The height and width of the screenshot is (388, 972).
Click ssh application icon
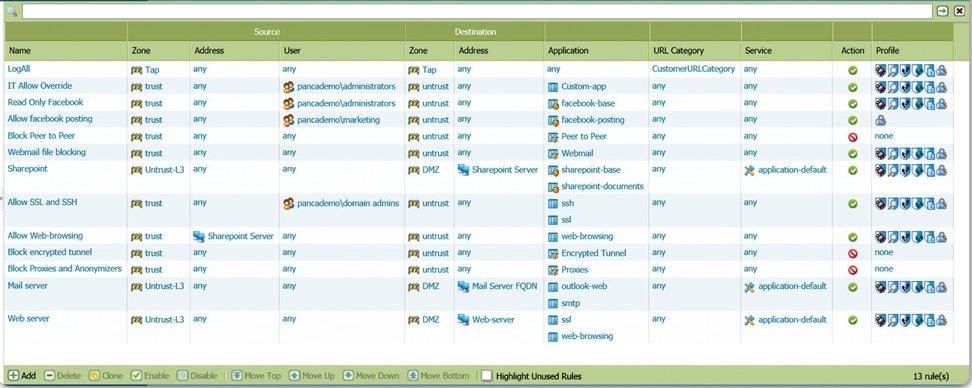(x=554, y=203)
